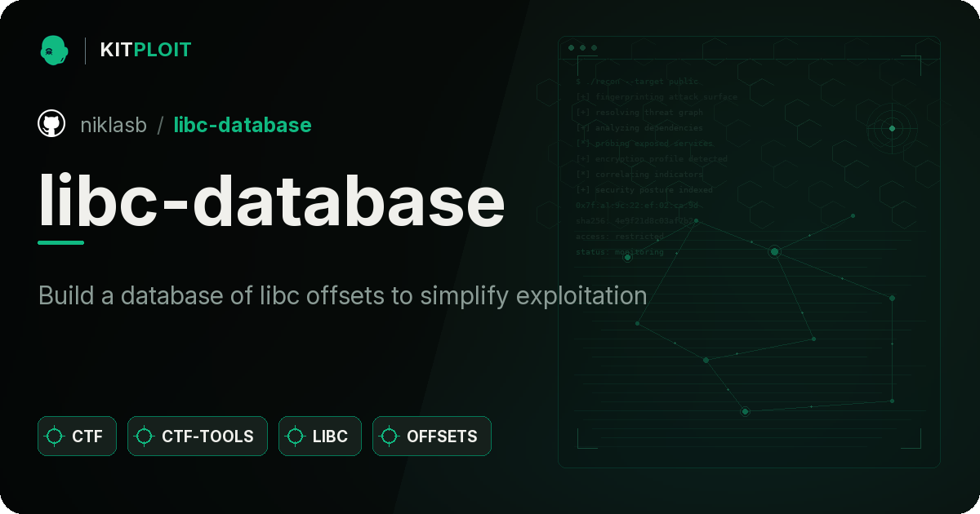980x514 pixels.
Task: Click the line "analyzing dependencies"
Action: [x=639, y=128]
